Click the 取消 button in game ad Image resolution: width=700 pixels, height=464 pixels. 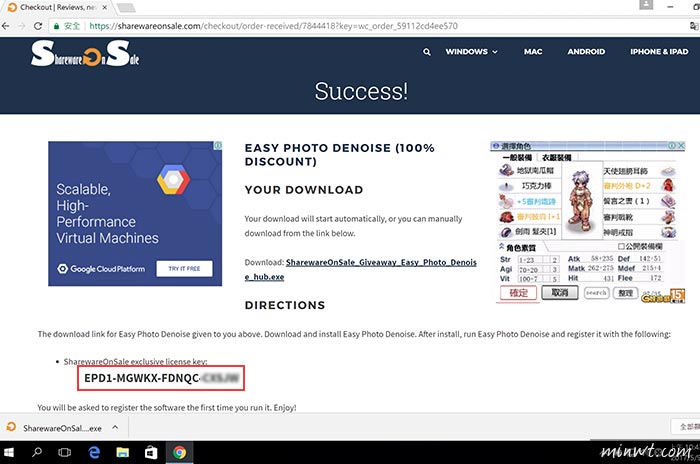[x=560, y=293]
